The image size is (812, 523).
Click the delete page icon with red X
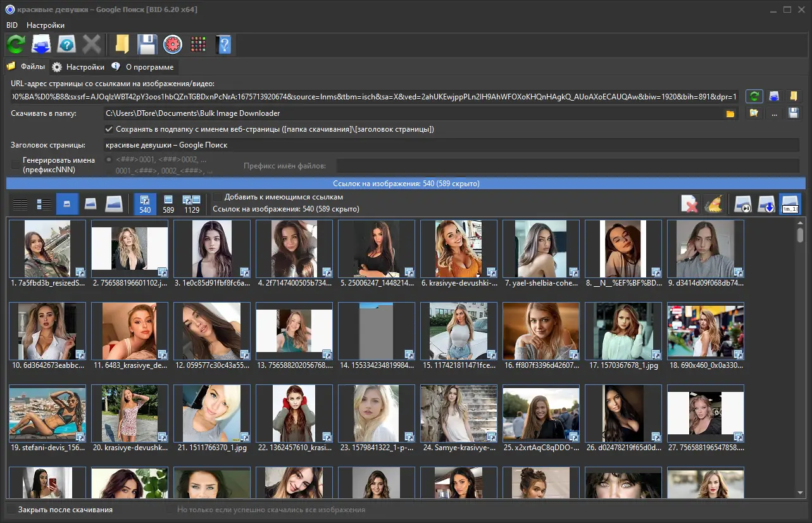click(x=690, y=204)
